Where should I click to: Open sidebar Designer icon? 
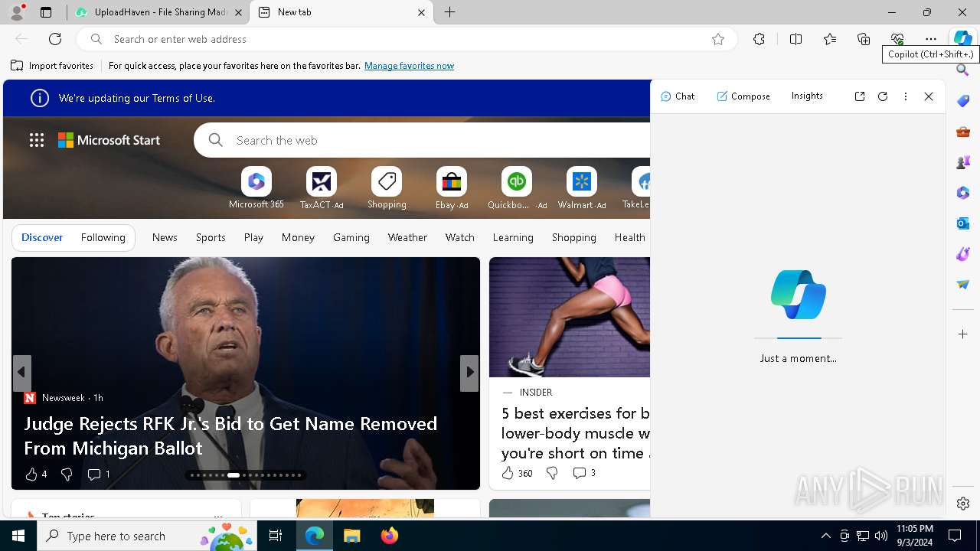coord(963,254)
